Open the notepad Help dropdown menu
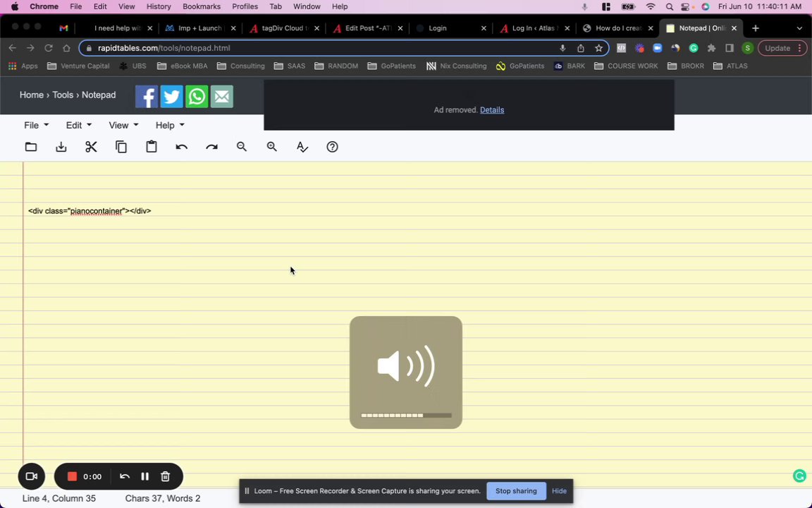The height and width of the screenshot is (508, 812). point(170,125)
